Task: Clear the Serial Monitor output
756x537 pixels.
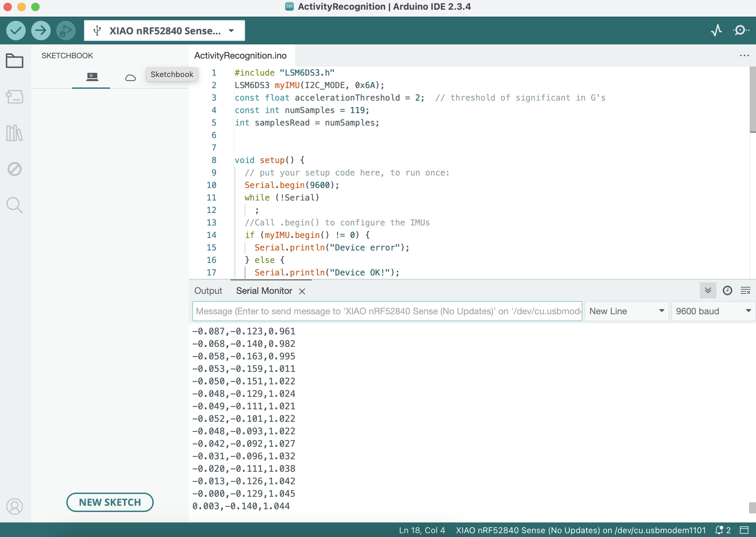Action: (745, 290)
